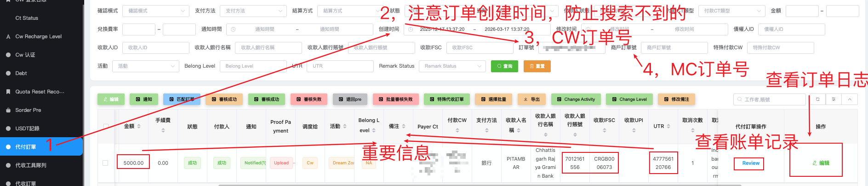The image size is (868, 186).
Task: Open the Debt page in the sidebar
Action: [21, 73]
